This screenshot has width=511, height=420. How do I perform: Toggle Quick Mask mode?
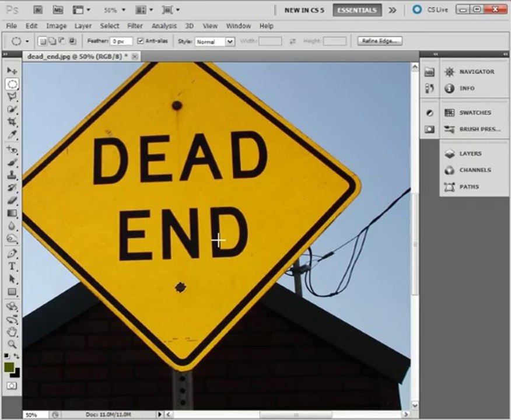(12, 386)
